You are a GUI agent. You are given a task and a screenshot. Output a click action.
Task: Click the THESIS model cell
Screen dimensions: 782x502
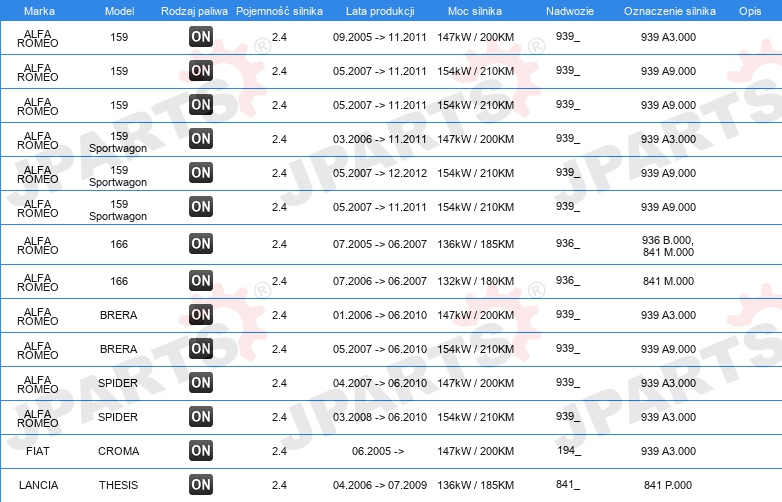118,485
